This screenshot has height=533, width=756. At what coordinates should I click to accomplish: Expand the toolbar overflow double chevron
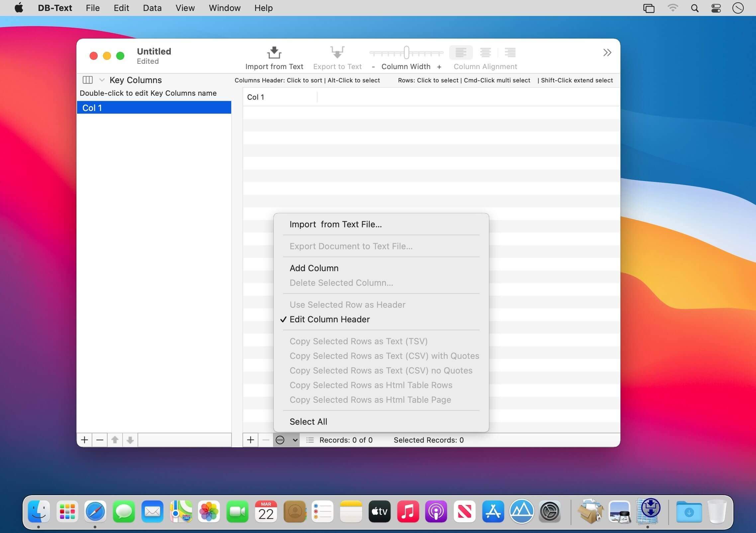tap(607, 53)
